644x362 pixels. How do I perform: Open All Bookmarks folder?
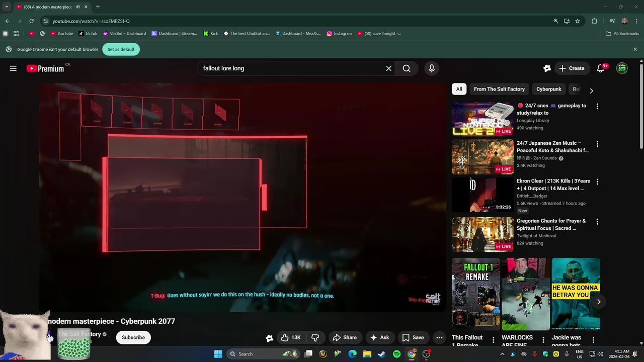pos(622,34)
